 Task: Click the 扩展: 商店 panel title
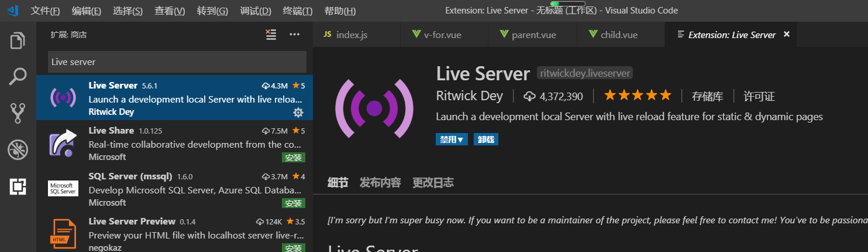(x=68, y=35)
